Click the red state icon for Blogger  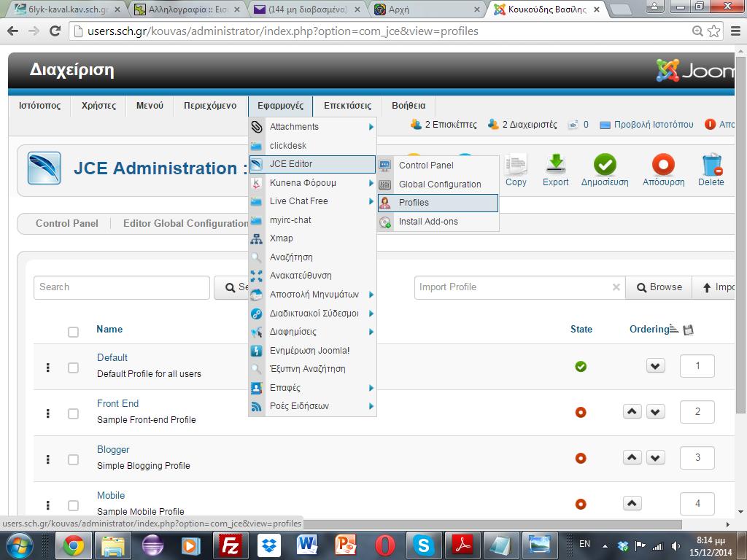(581, 458)
